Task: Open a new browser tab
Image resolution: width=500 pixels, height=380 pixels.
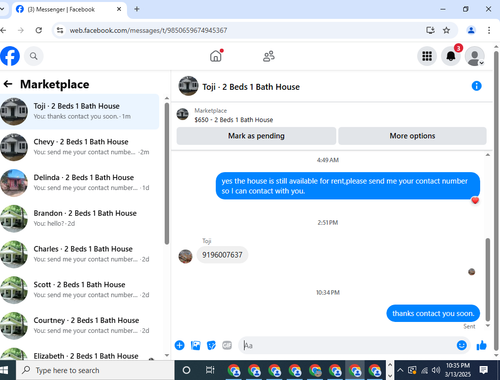Action: [137, 9]
